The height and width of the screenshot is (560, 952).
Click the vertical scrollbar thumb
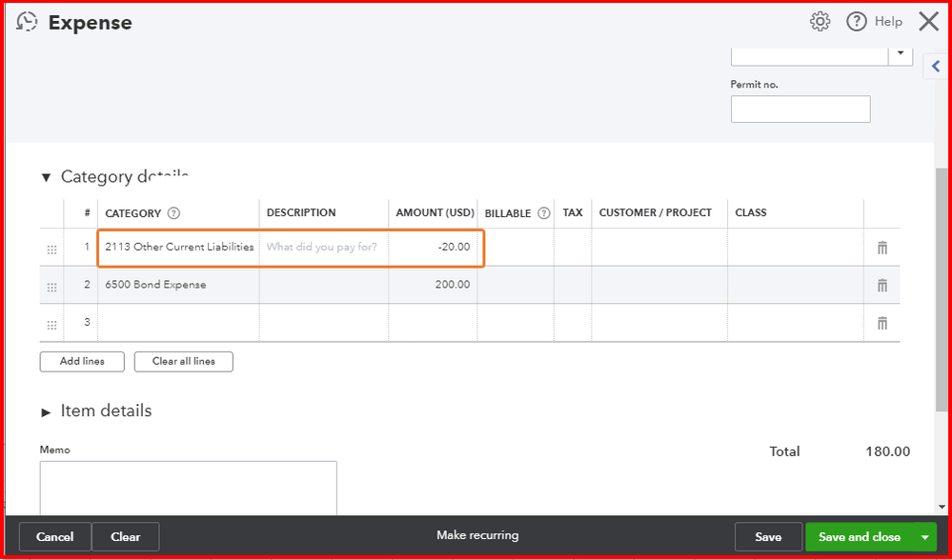tap(942, 291)
